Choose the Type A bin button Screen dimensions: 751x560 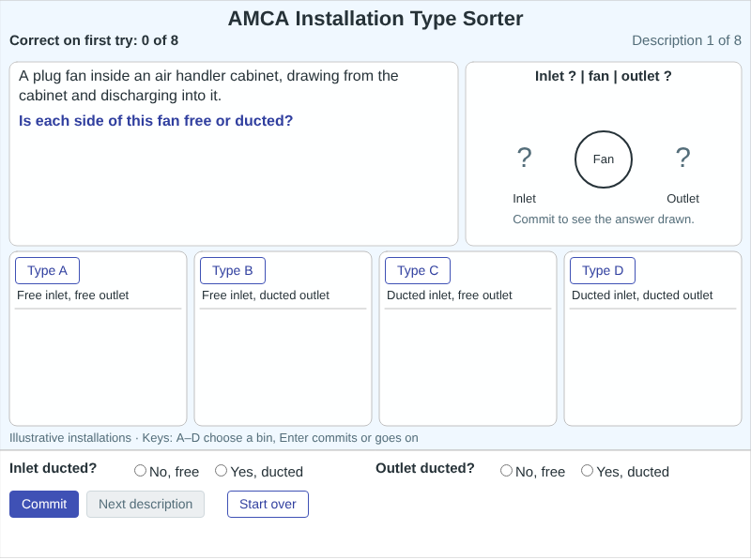click(48, 271)
